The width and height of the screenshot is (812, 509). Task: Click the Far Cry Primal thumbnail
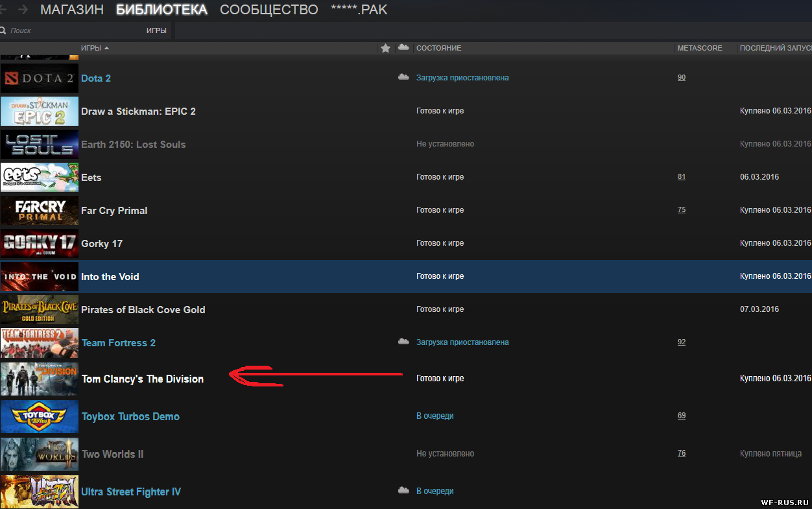point(40,210)
